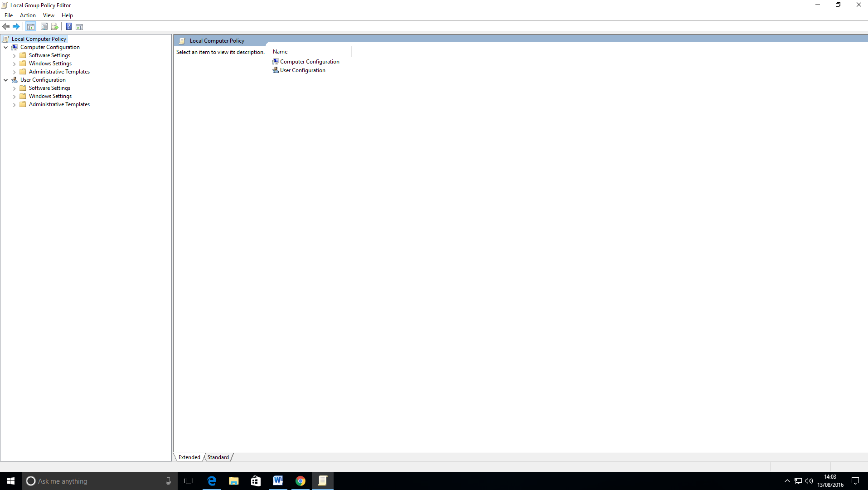This screenshot has width=868, height=490.
Task: Click the Back arrow toolbar icon
Action: 6,27
